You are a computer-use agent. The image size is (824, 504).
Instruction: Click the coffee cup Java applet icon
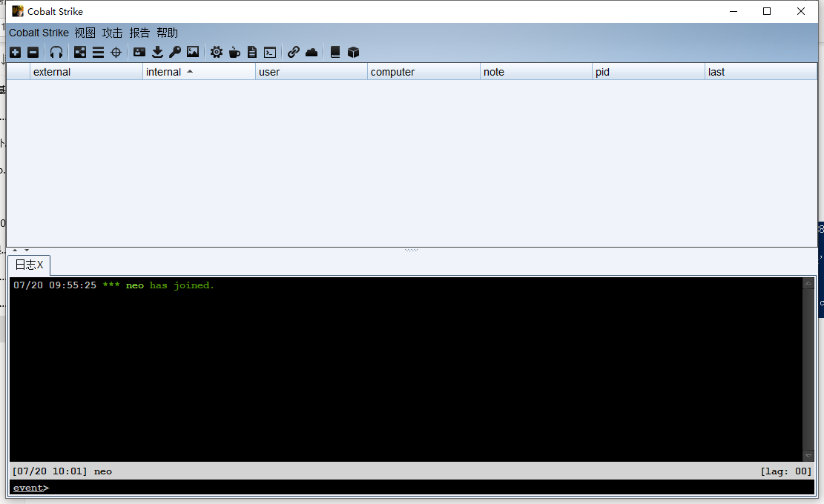point(234,52)
